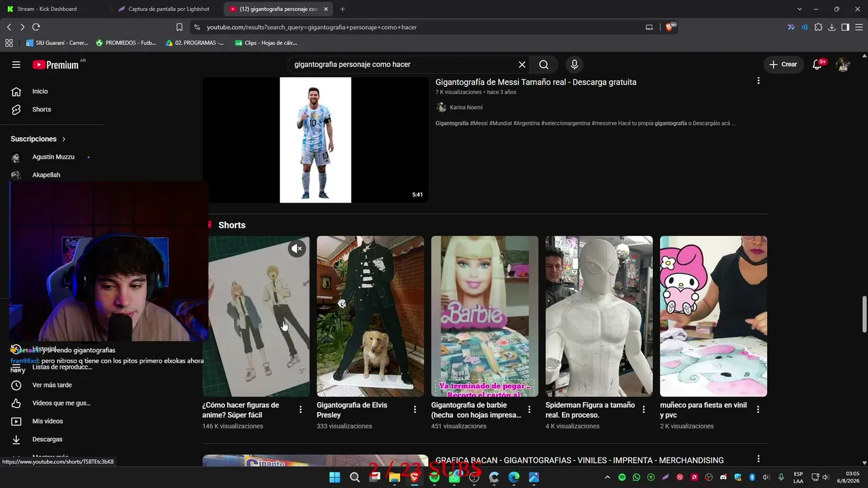Run search with the magnifier button
Screen dimensions: 868x488
click(544, 64)
